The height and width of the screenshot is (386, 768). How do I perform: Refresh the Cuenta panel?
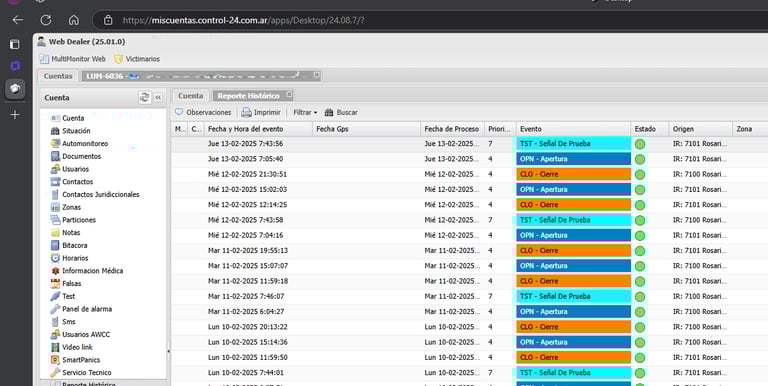144,97
